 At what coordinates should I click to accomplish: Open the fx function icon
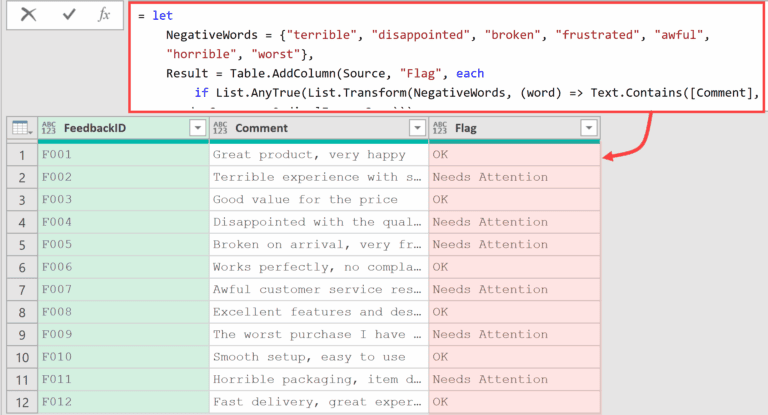click(103, 15)
